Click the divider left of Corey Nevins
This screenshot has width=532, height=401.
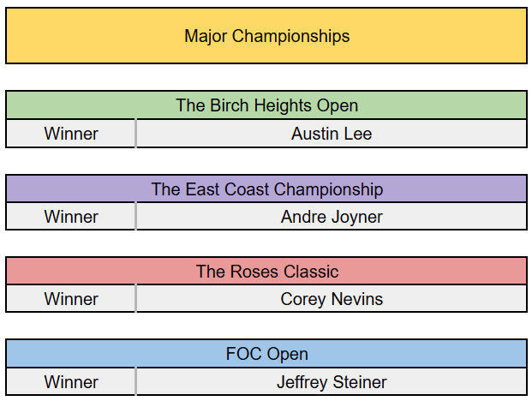[135, 299]
